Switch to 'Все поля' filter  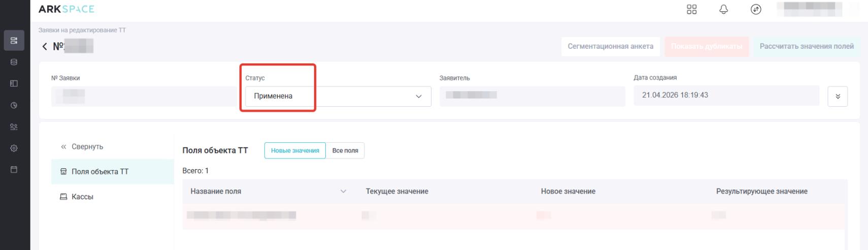(x=345, y=150)
